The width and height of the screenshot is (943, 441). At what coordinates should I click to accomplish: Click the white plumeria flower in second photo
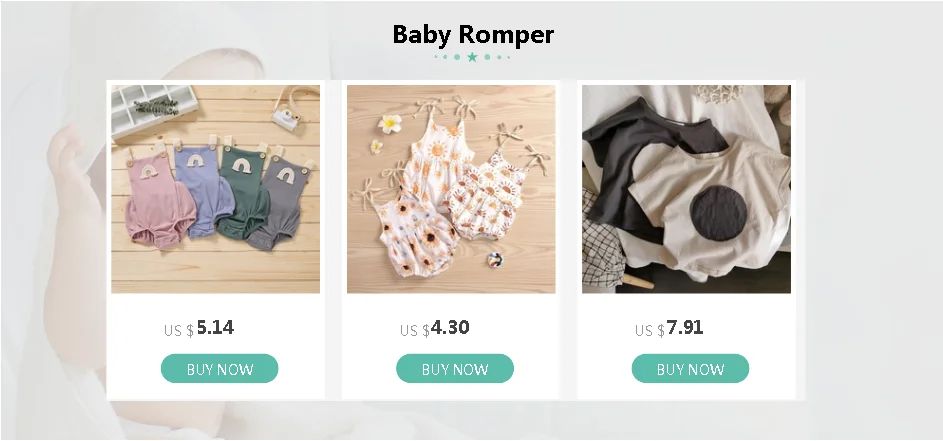[390, 123]
